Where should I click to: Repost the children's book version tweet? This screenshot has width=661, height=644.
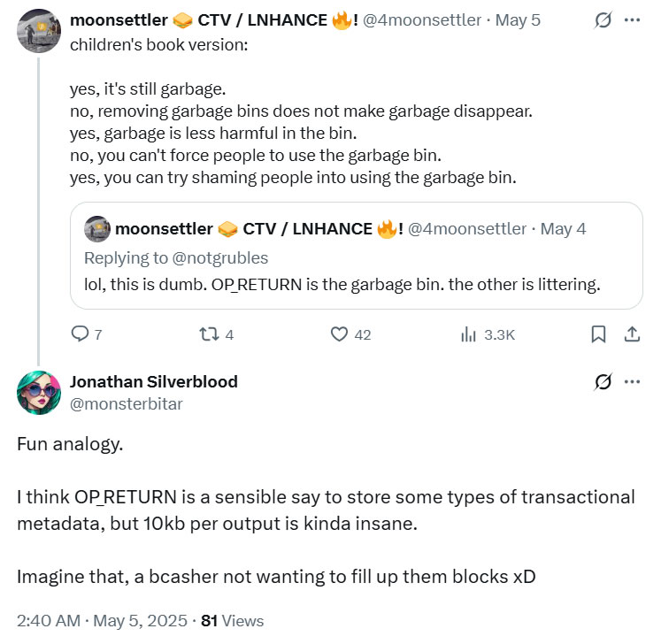click(210, 334)
